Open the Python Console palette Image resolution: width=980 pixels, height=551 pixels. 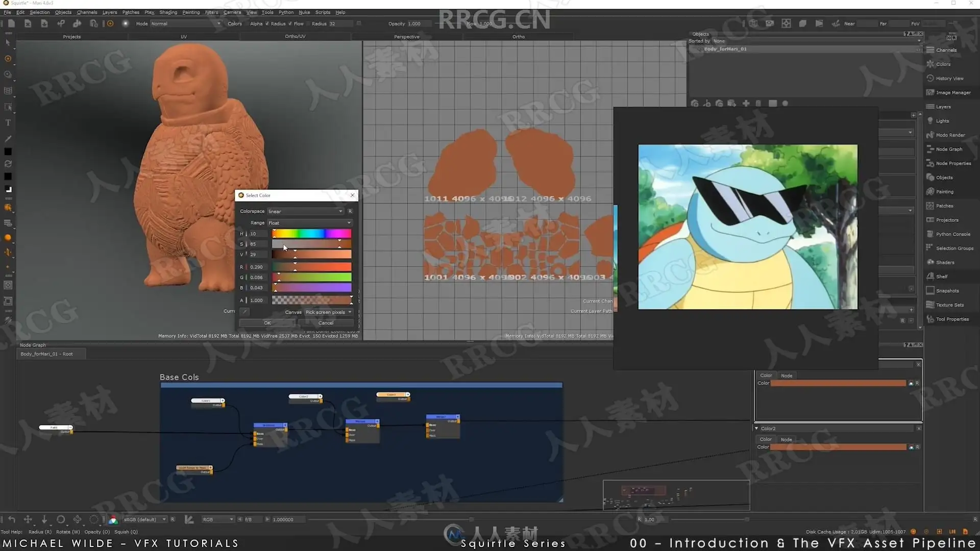[x=952, y=234]
